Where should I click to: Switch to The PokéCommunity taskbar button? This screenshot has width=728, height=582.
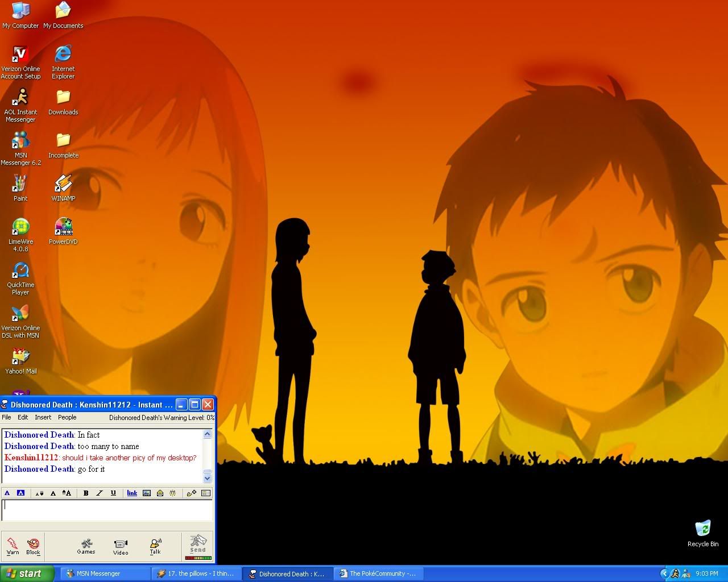[x=379, y=573]
